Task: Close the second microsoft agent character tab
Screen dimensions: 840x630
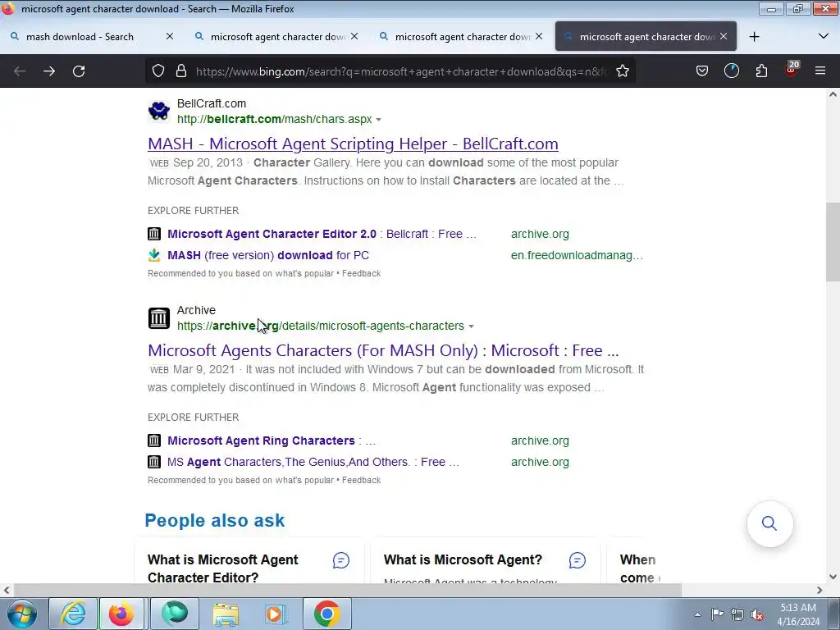Action: click(x=354, y=36)
